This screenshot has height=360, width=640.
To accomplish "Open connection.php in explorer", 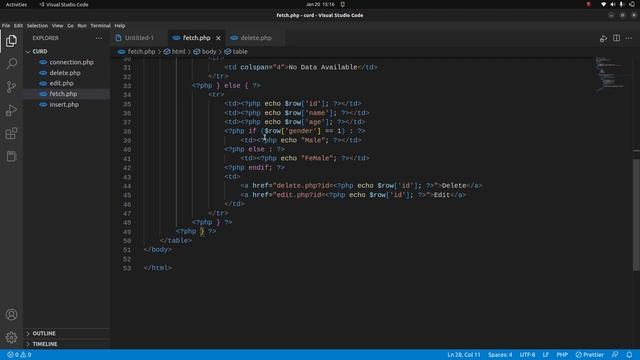I will pos(67,62).
